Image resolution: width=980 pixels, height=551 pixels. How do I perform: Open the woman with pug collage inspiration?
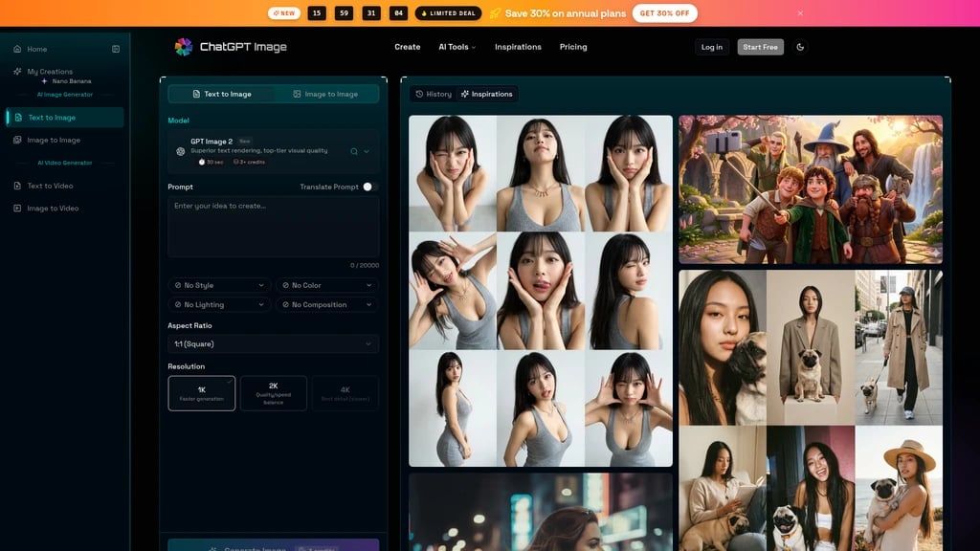coord(811,410)
